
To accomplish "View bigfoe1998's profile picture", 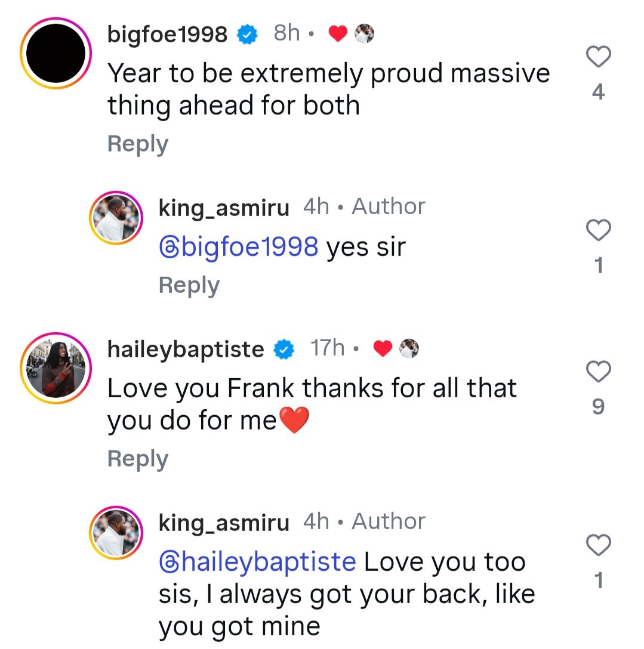I will pyautogui.click(x=56, y=52).
